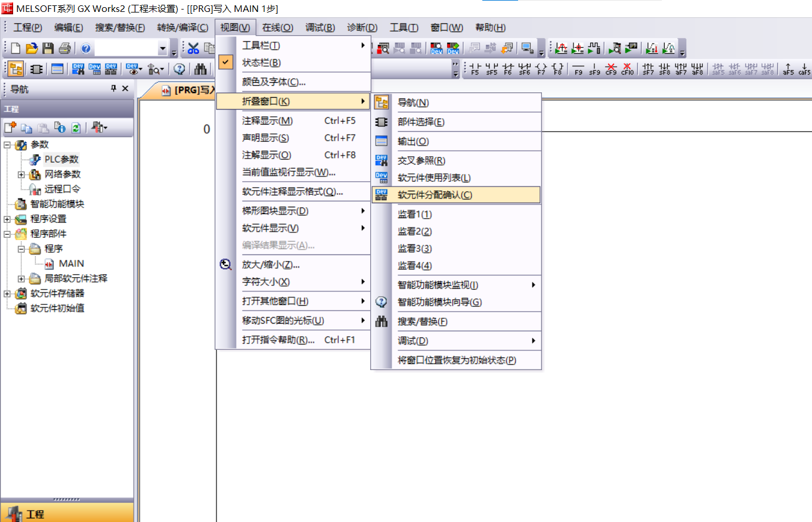Select the MAIN program in the tree
This screenshot has height=522, width=812.
coord(71,263)
